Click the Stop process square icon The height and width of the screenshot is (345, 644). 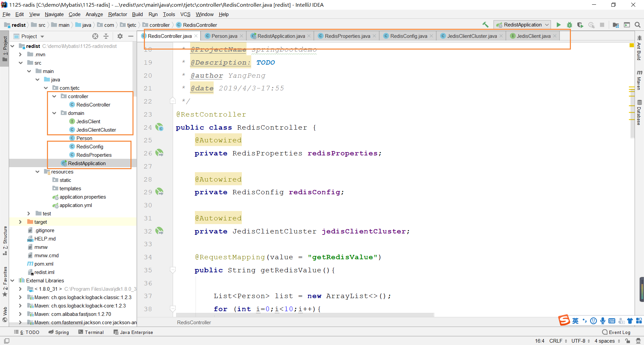point(602,25)
